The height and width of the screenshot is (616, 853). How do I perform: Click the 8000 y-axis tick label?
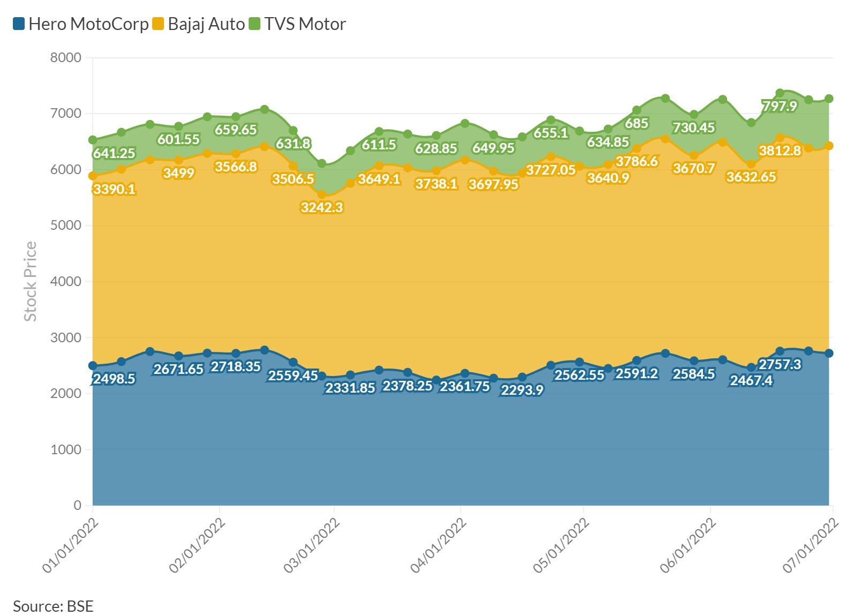click(66, 57)
